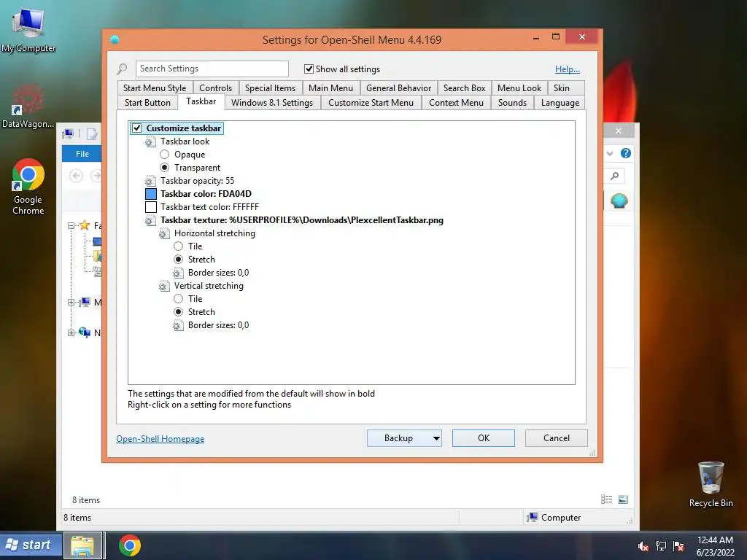Open the Help link
The image size is (747, 560).
click(x=568, y=69)
